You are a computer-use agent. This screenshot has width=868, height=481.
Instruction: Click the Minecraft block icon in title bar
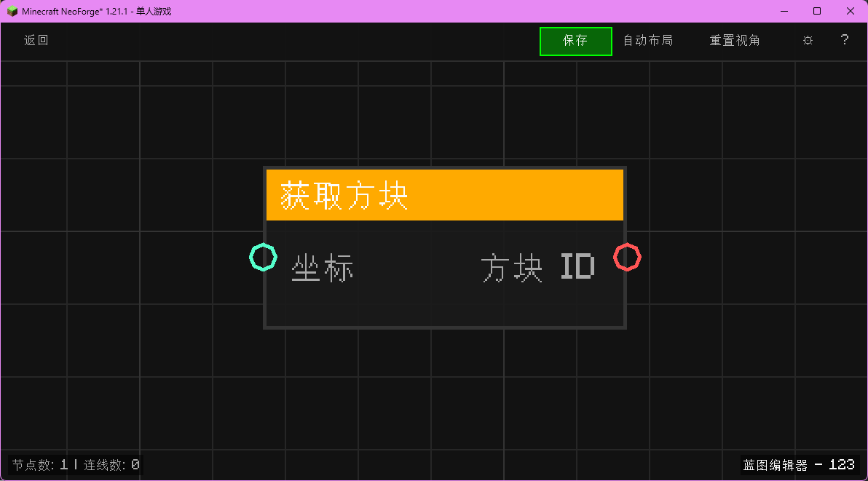pyautogui.click(x=12, y=11)
